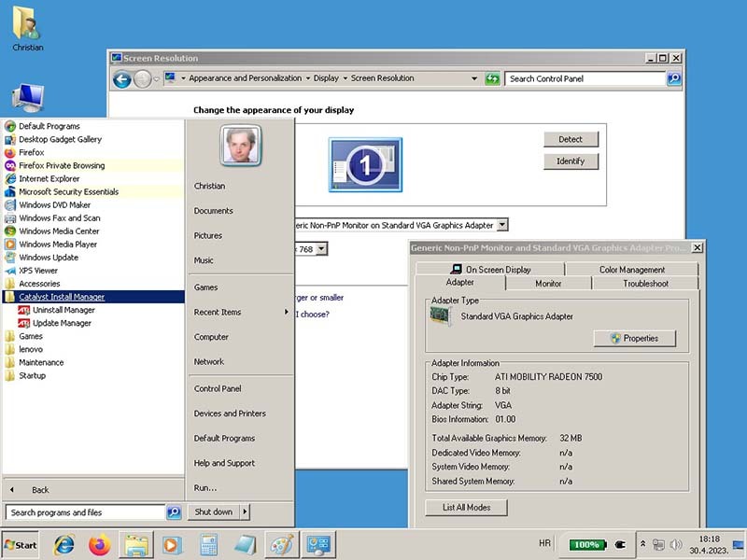Show hidden system tray icons
The width and height of the screenshot is (747, 560).
click(642, 543)
